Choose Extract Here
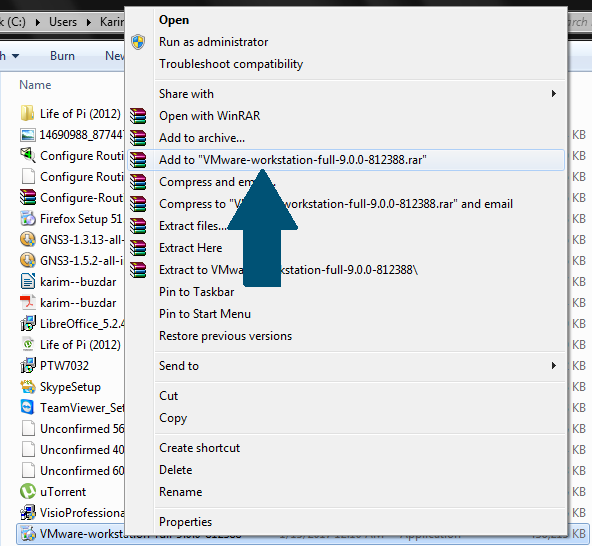The image size is (592, 546). (x=345, y=248)
